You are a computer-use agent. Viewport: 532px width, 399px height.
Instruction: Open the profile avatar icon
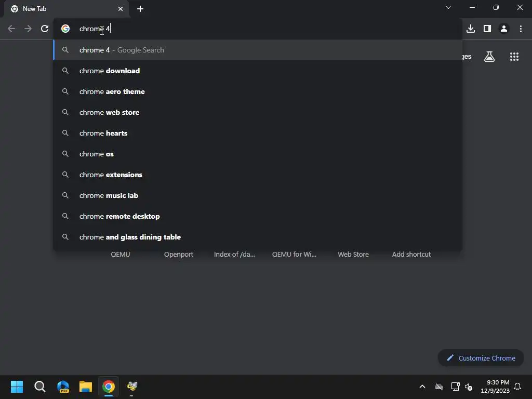504,29
